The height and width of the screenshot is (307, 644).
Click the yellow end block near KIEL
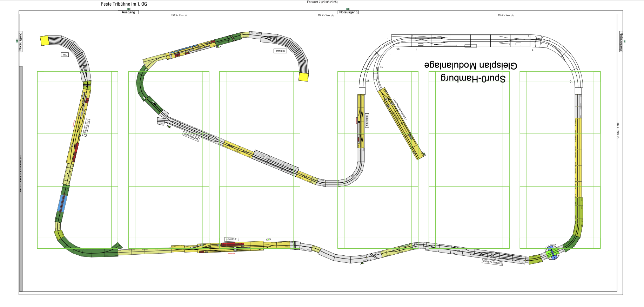[x=45, y=40]
